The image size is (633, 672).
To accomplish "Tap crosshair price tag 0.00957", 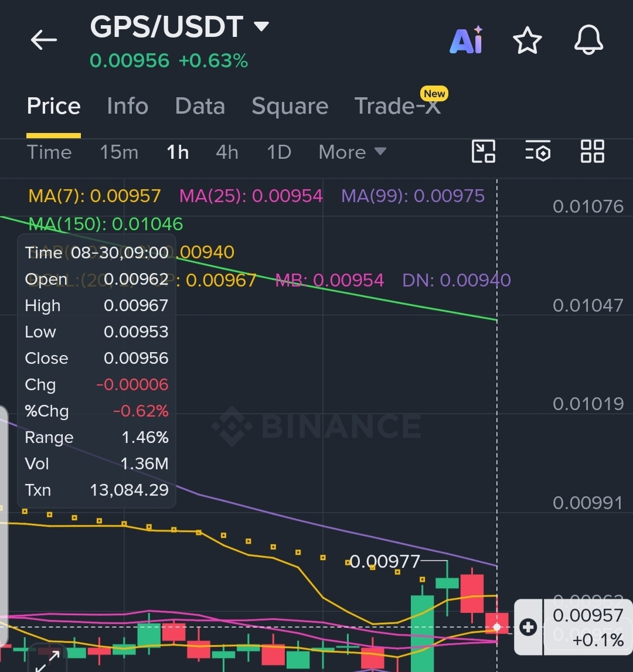I will 587,615.
